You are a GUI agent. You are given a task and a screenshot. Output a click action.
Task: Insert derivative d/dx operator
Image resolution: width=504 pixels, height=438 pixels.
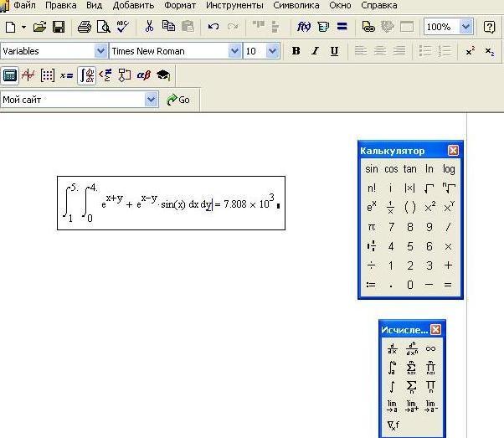[392, 348]
